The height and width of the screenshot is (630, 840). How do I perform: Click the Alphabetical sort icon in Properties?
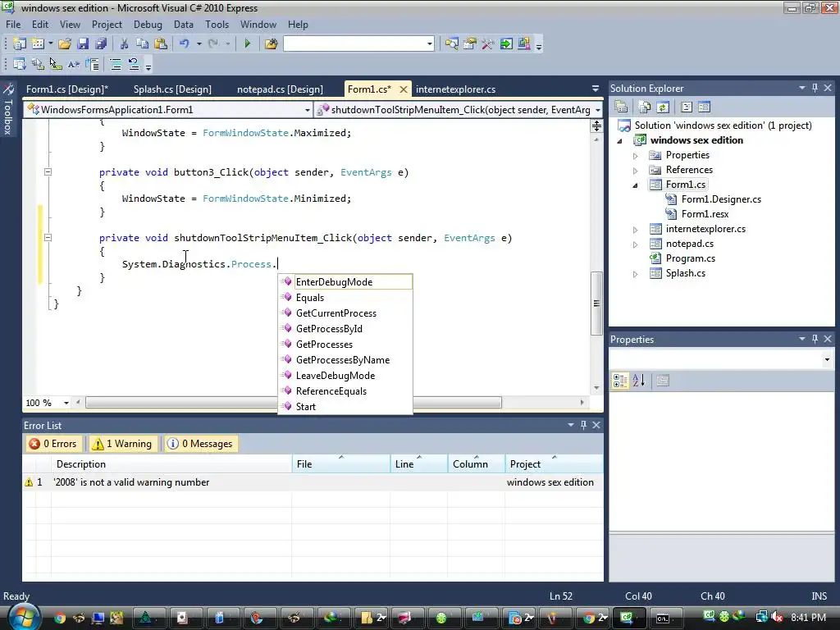click(x=638, y=381)
